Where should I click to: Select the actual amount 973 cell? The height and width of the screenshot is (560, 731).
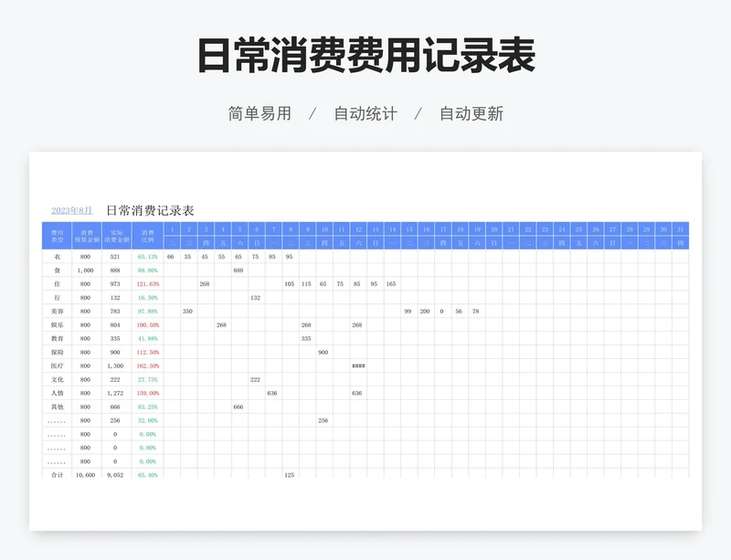coord(115,283)
